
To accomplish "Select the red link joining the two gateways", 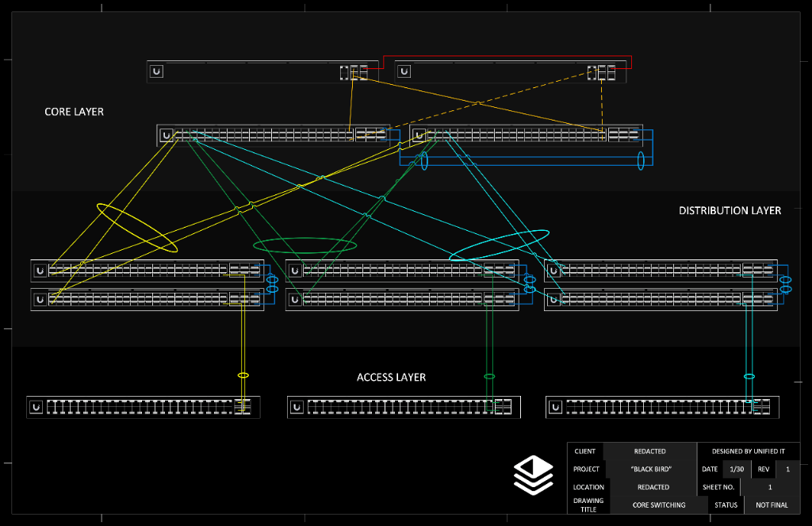I will (x=507, y=56).
